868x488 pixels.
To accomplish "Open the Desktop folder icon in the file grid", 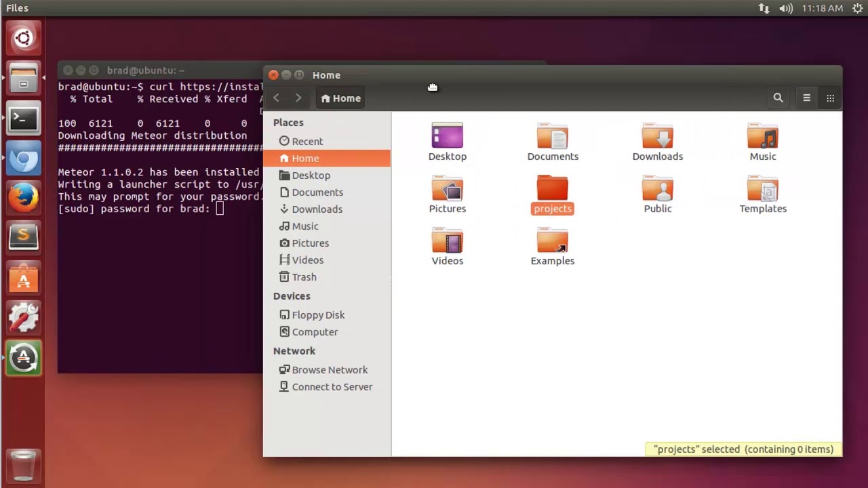I will click(x=447, y=136).
